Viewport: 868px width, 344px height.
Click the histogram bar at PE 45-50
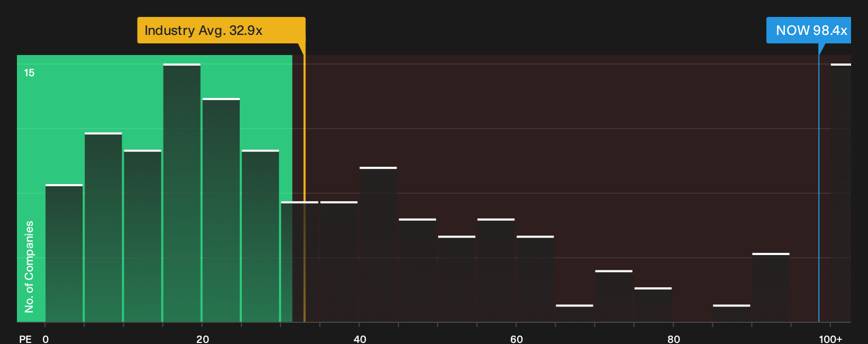click(x=418, y=270)
